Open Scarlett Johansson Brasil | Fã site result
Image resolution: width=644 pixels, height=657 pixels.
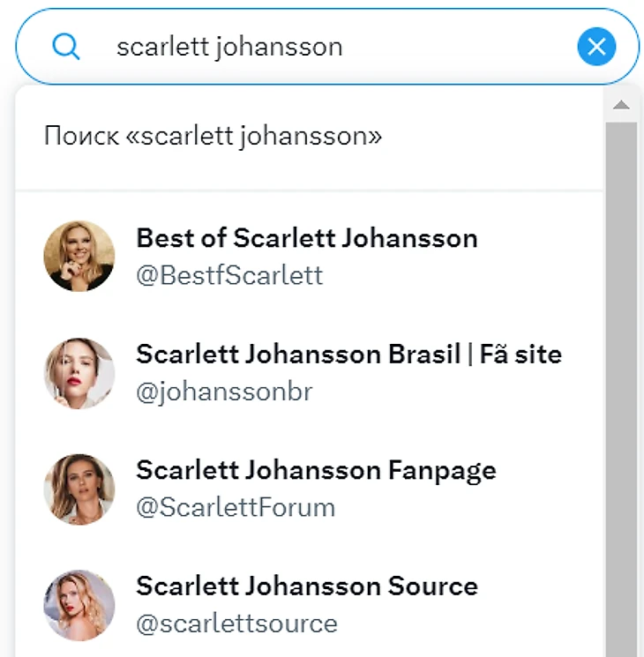click(x=348, y=355)
